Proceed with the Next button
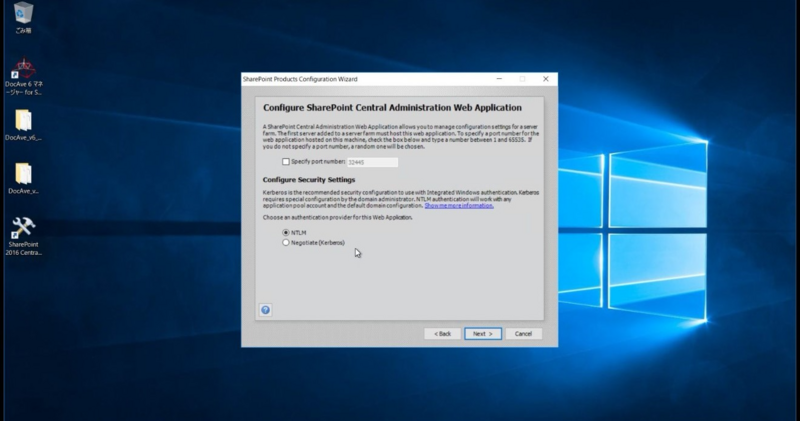Image resolution: width=800 pixels, height=421 pixels. click(483, 334)
